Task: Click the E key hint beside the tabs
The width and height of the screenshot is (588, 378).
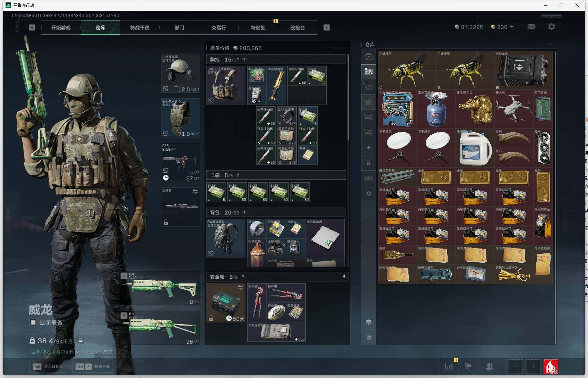Action: click(327, 27)
